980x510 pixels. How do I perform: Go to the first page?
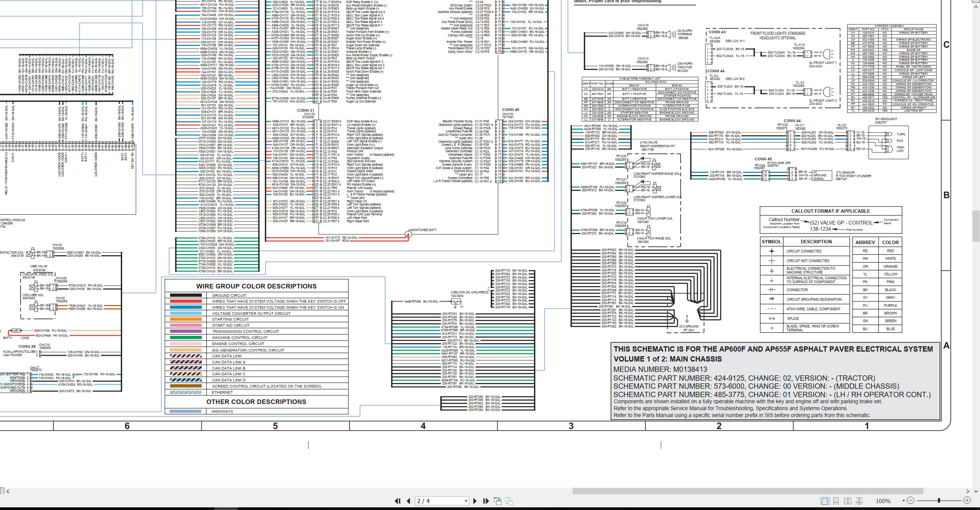click(x=398, y=501)
